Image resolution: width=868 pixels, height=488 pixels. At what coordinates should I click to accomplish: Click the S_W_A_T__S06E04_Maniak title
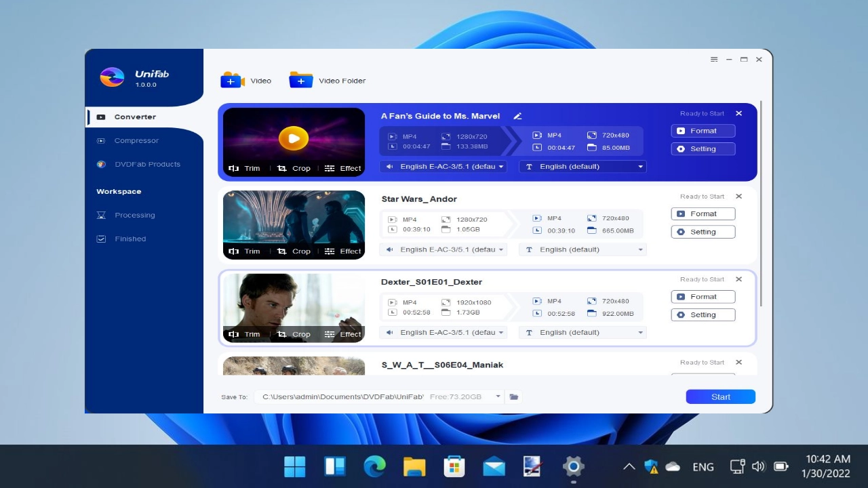[442, 365]
